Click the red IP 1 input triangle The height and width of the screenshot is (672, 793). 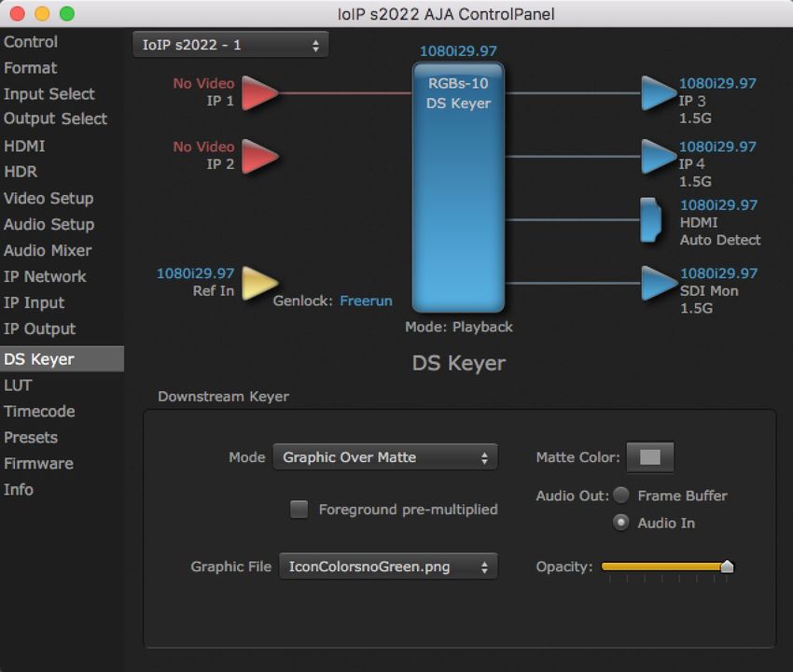coord(260,93)
